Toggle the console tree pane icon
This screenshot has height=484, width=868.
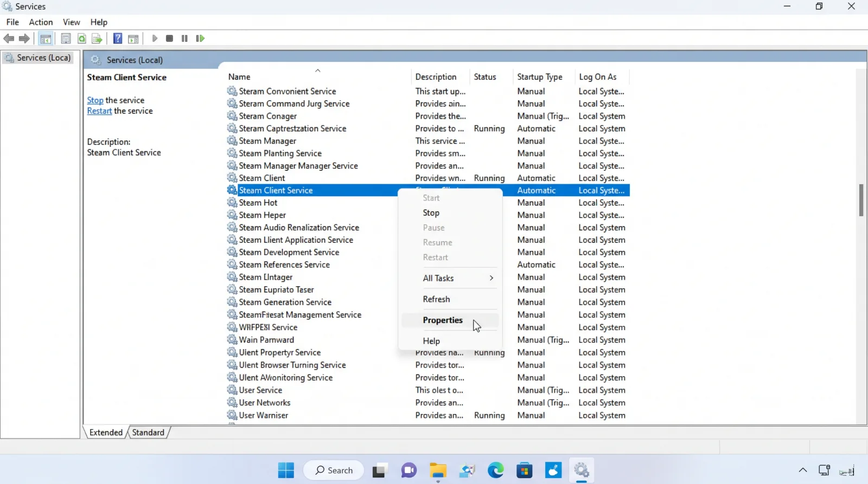click(46, 38)
